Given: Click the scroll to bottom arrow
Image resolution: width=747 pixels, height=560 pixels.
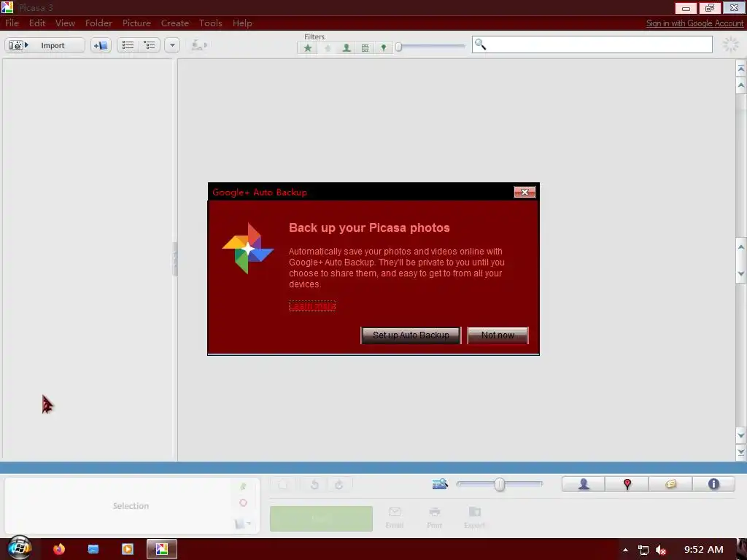Looking at the screenshot, I should point(741,452).
